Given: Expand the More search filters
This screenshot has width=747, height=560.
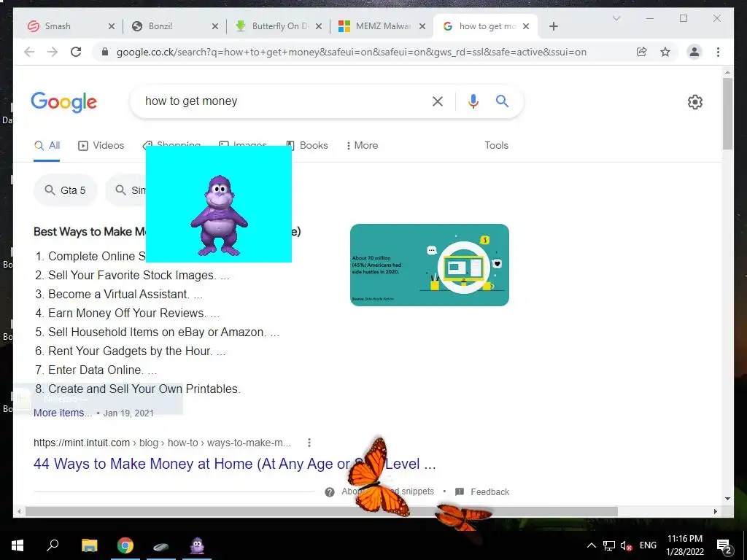Looking at the screenshot, I should pyautogui.click(x=362, y=146).
